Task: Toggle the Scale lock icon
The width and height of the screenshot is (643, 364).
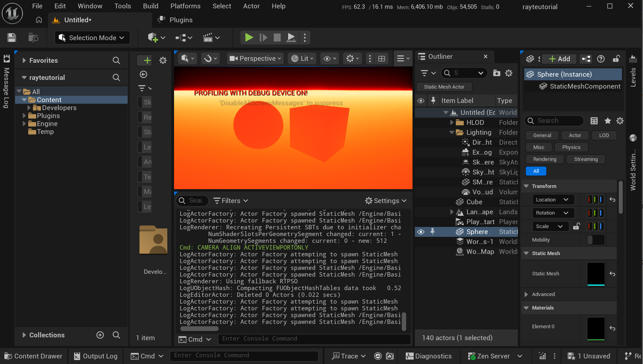Action: 576,227
